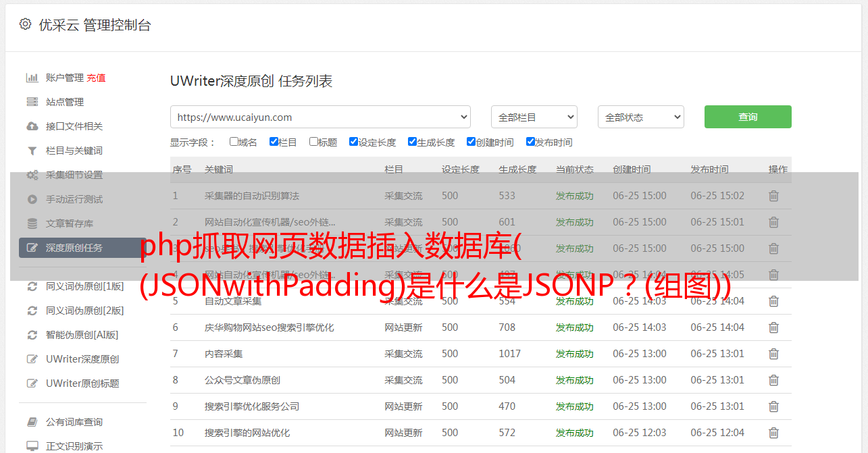Open 账户管理 in the sidebar
The image size is (868, 453).
pos(65,78)
